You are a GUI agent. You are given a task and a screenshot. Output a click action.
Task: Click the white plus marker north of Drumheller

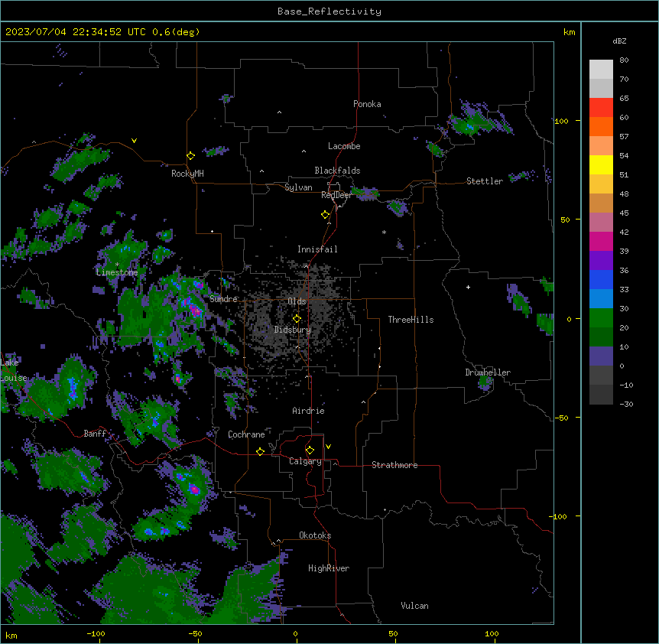[468, 287]
